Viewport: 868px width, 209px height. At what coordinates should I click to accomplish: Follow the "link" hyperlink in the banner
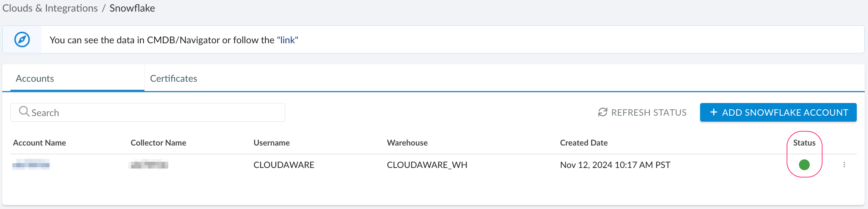coord(287,40)
